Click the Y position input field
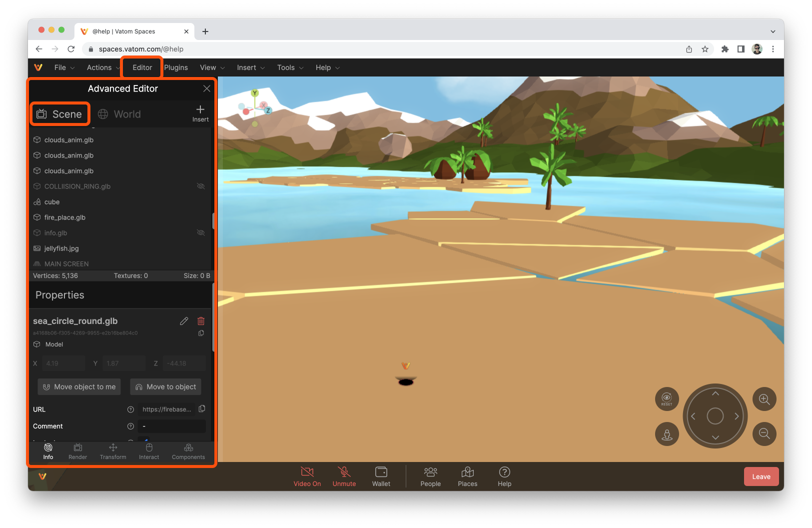This screenshot has height=528, width=812. (124, 363)
